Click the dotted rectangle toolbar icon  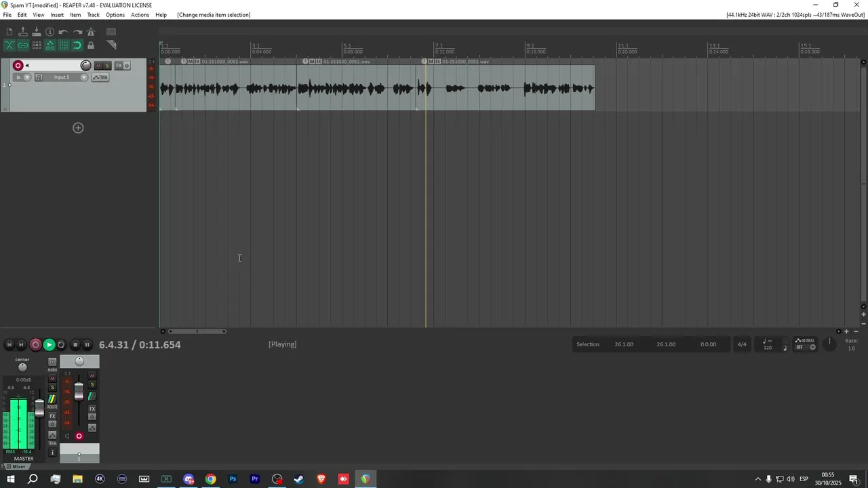(x=111, y=32)
